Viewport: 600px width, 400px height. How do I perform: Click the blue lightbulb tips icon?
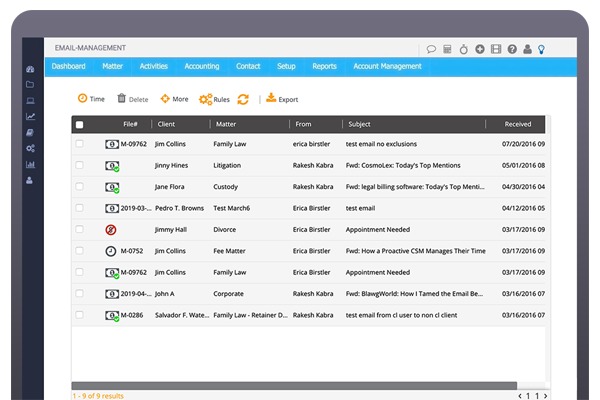(541, 49)
